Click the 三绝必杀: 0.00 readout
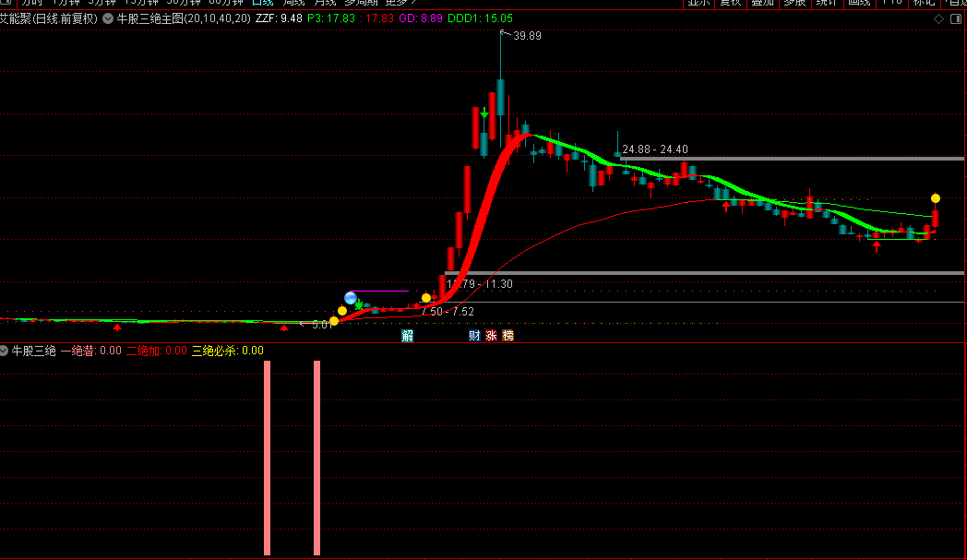Viewport: 967px width, 560px height. coord(228,351)
